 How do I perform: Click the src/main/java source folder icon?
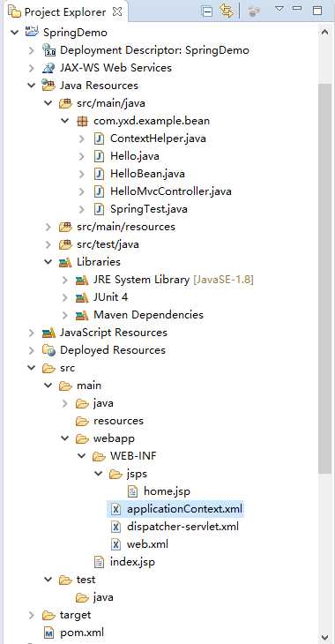click(65, 103)
